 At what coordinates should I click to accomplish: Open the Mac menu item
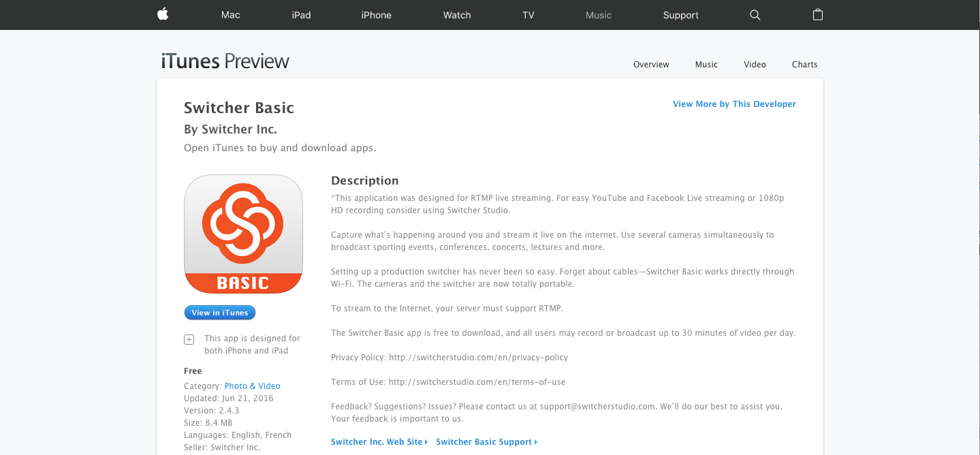[x=231, y=15]
